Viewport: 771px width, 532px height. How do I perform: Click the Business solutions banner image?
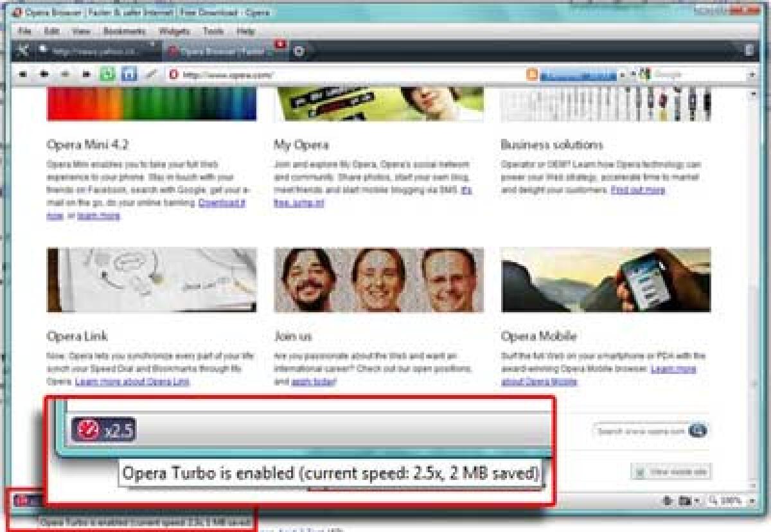tap(606, 105)
